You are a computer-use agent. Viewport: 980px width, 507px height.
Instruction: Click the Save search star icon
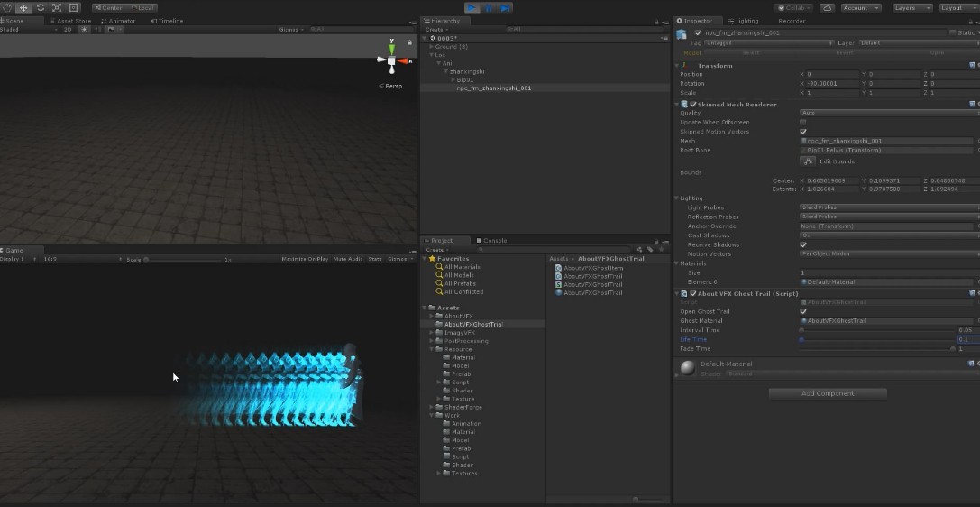(x=661, y=249)
